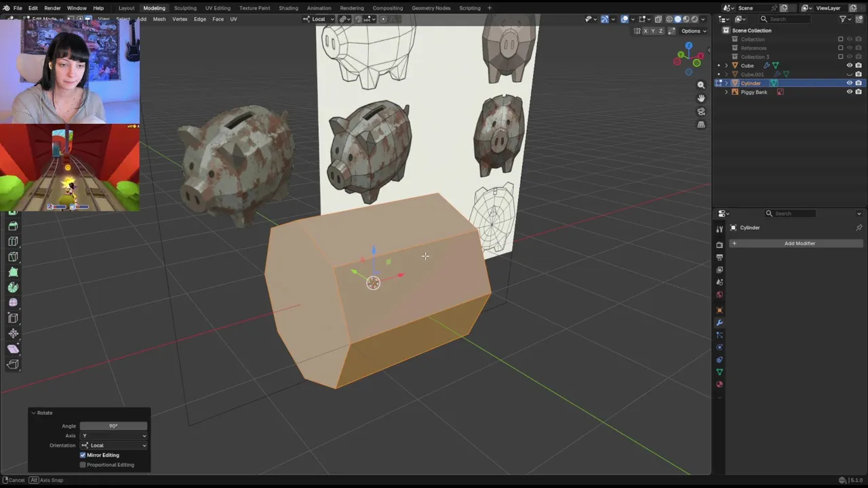The height and width of the screenshot is (488, 868).
Task: Open the viewport shading options dropdown arrow
Action: pyautogui.click(x=703, y=19)
